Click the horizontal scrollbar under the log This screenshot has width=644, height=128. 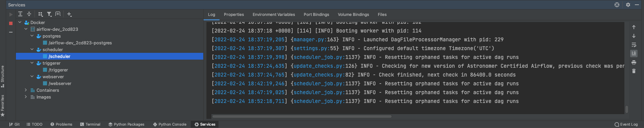[302, 116]
